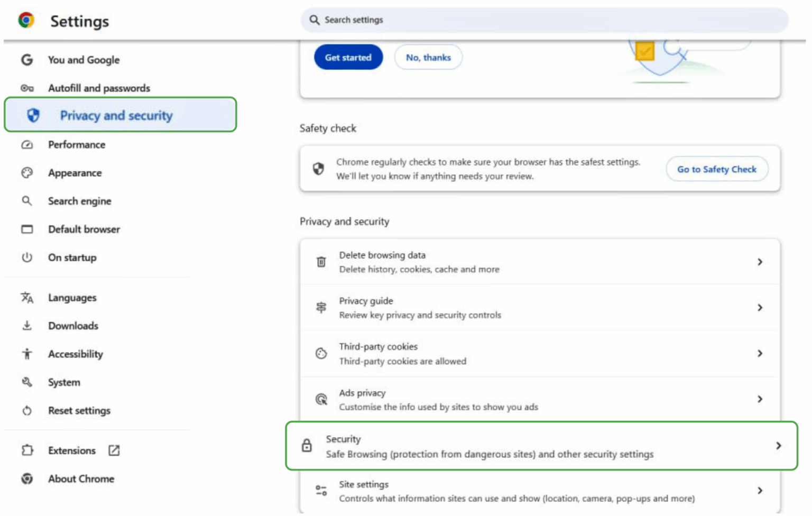This screenshot has width=812, height=516.
Task: Click the shield icon next to Privacy and security
Action: [33, 115]
